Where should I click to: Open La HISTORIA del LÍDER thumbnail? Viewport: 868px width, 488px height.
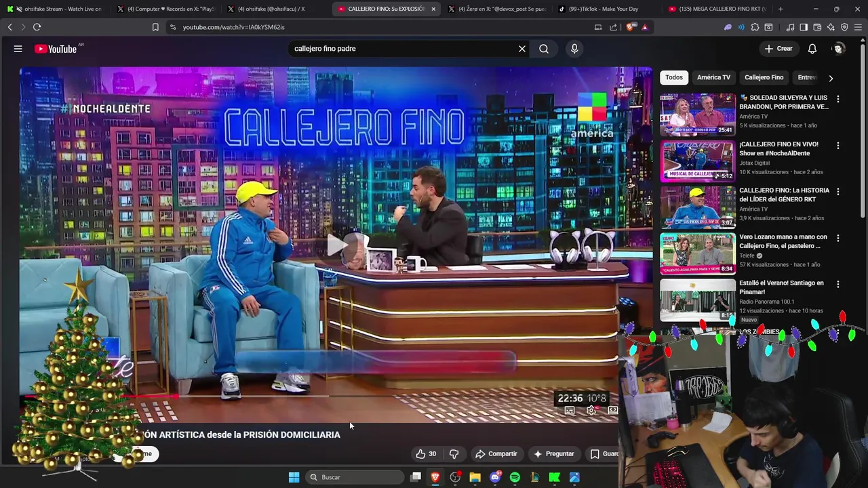698,207
